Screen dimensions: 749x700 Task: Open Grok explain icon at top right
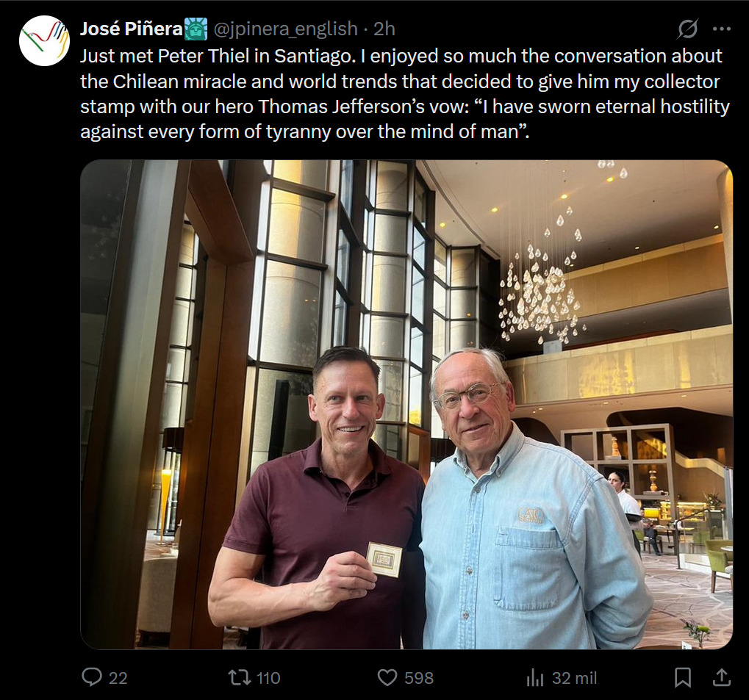pyautogui.click(x=687, y=29)
